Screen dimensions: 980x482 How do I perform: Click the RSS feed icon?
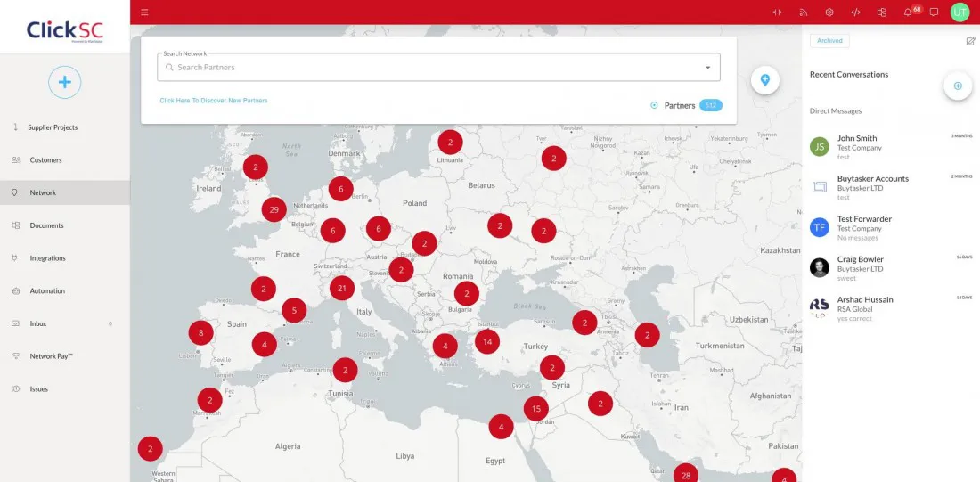(803, 12)
